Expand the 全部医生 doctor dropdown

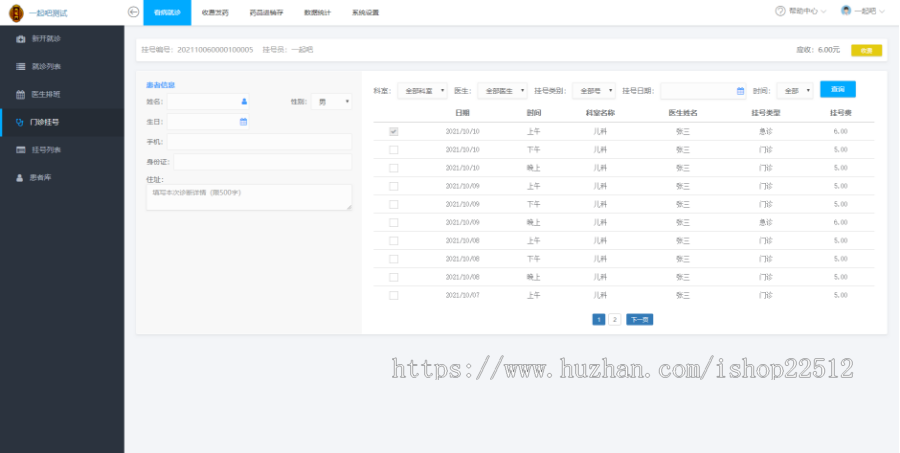point(503,90)
